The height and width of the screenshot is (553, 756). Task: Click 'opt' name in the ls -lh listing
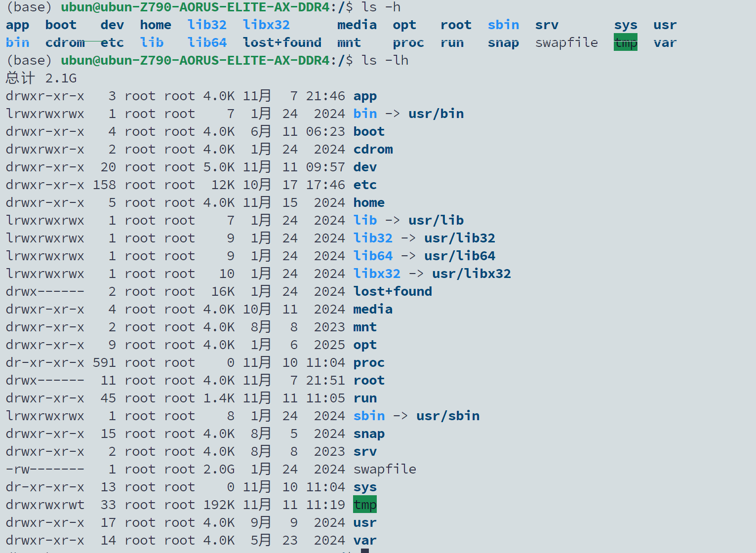pos(365,345)
